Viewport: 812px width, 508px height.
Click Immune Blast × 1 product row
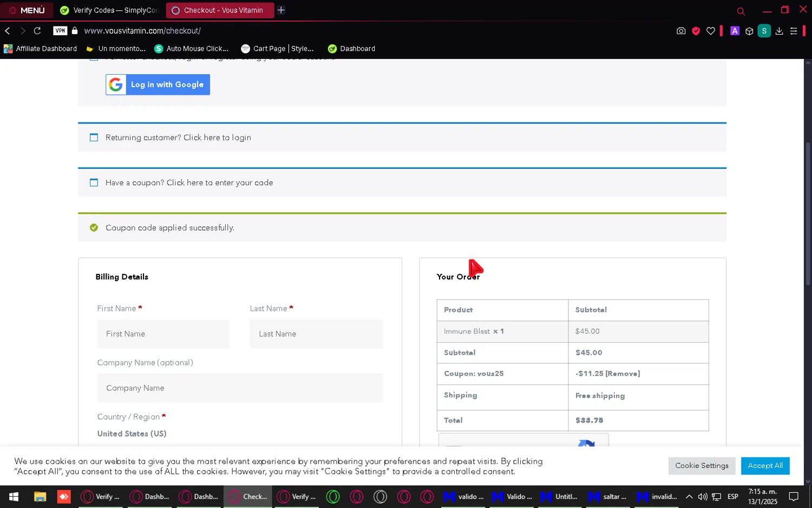573,331
